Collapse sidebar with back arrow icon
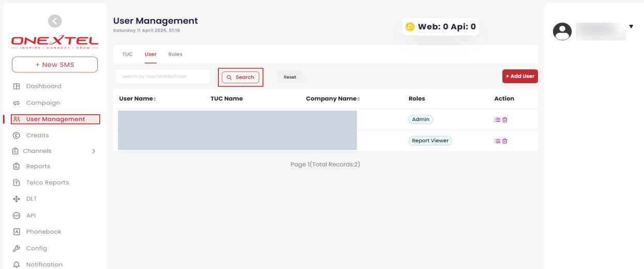Viewport: 644px width, 269px height. click(55, 21)
